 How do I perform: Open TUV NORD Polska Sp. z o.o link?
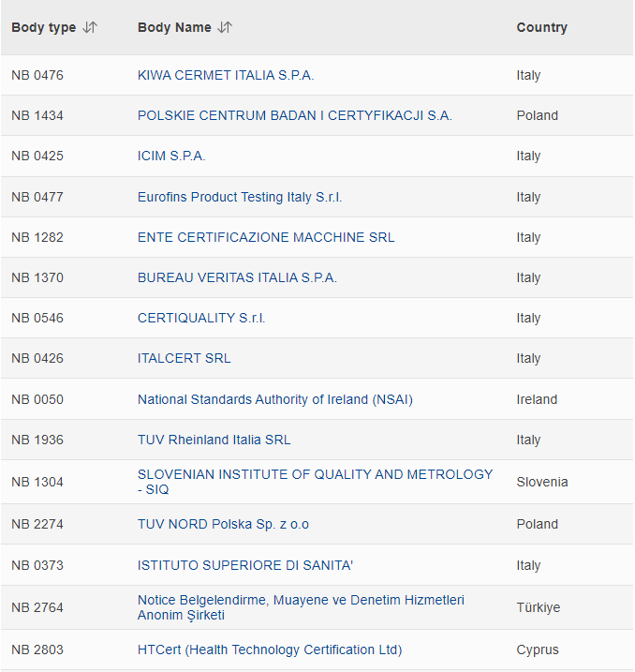click(x=223, y=524)
